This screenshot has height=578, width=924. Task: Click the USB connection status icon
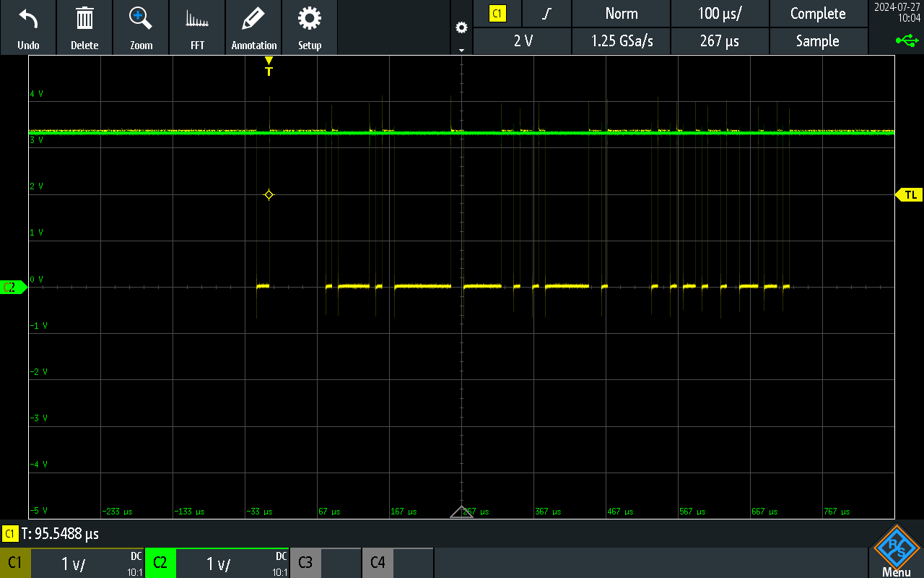[x=907, y=40]
